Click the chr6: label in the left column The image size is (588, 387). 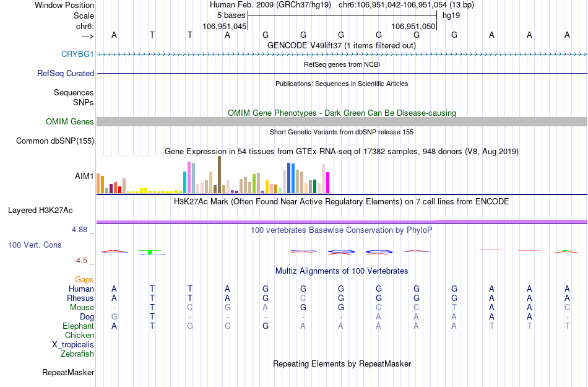pyautogui.click(x=85, y=26)
